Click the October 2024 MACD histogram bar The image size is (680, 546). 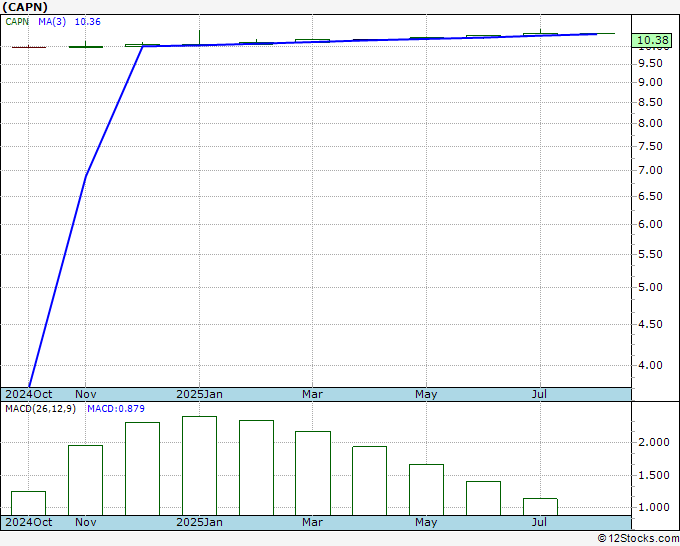tap(29, 503)
